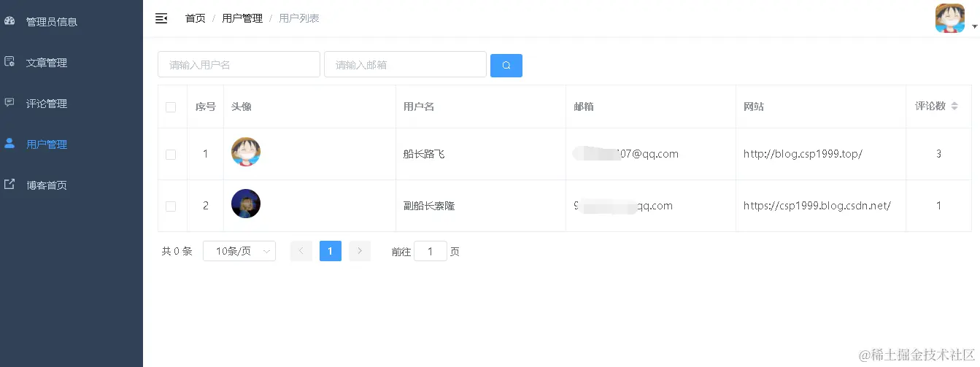The image size is (980, 367).
Task: Click the dashboard icon beside 管理员信息
Action: point(9,21)
